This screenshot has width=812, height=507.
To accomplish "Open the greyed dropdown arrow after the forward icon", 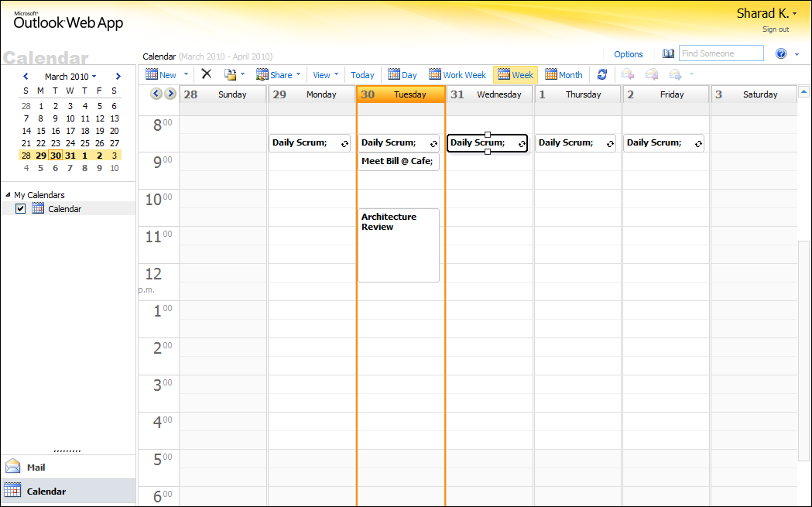I will (x=691, y=74).
